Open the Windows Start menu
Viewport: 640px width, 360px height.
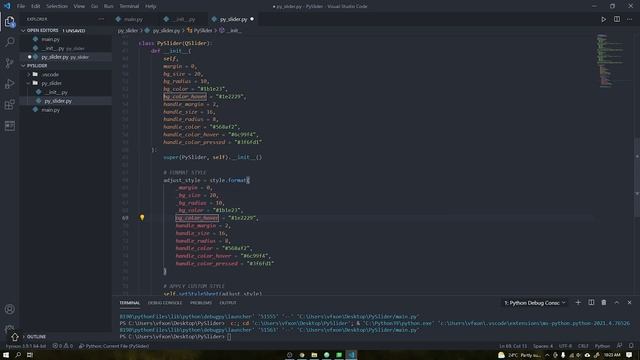(x=6, y=355)
